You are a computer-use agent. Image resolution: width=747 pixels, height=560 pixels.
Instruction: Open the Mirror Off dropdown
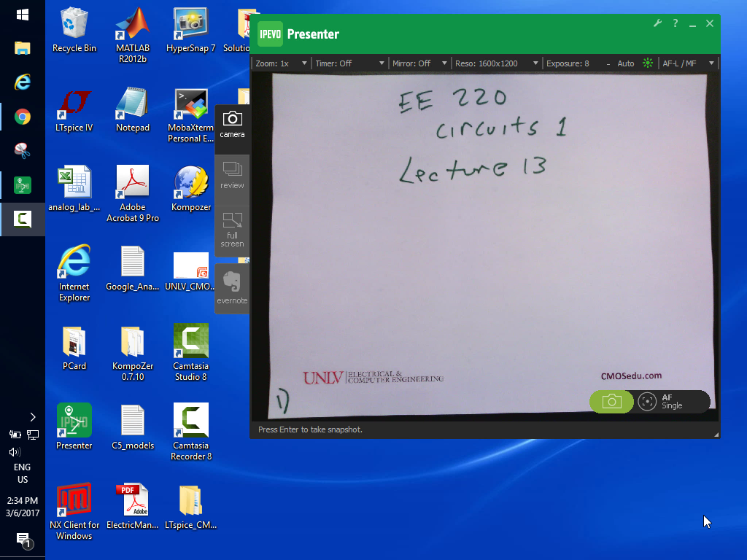tap(419, 63)
